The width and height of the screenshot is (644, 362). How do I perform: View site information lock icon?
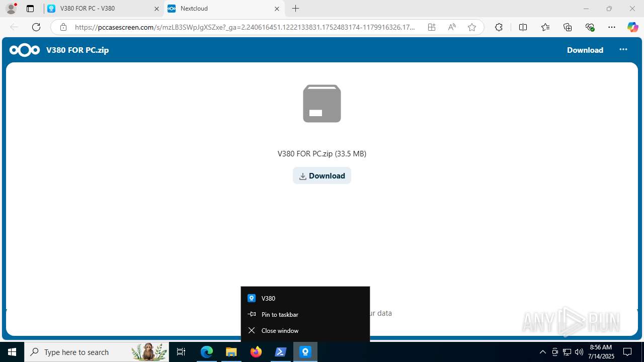(63, 27)
